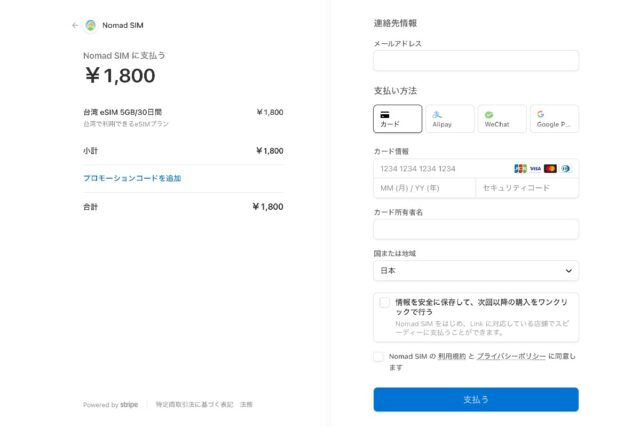Viewport: 640px width, 427px height.
Task: Click the Visa card brand icon
Action: tap(535, 169)
